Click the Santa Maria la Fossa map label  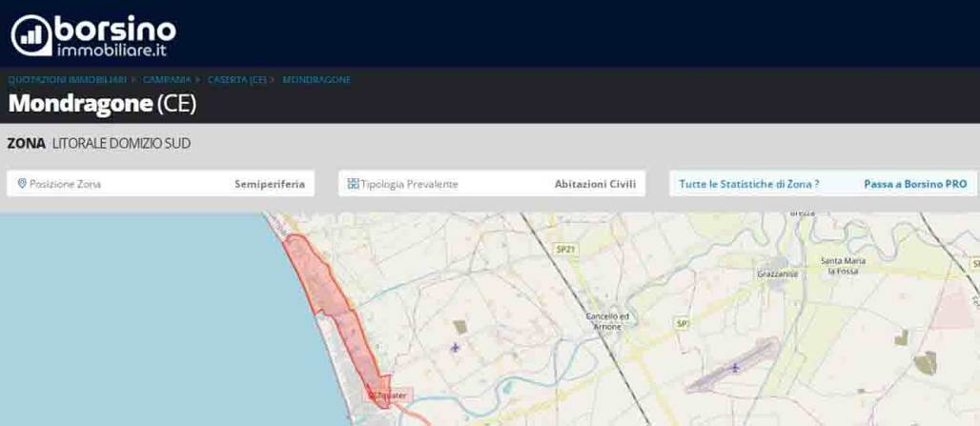pos(845,265)
